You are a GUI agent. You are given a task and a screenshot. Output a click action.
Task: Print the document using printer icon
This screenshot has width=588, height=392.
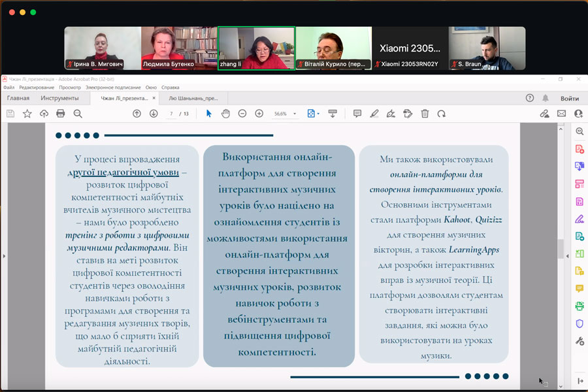pyautogui.click(x=60, y=113)
